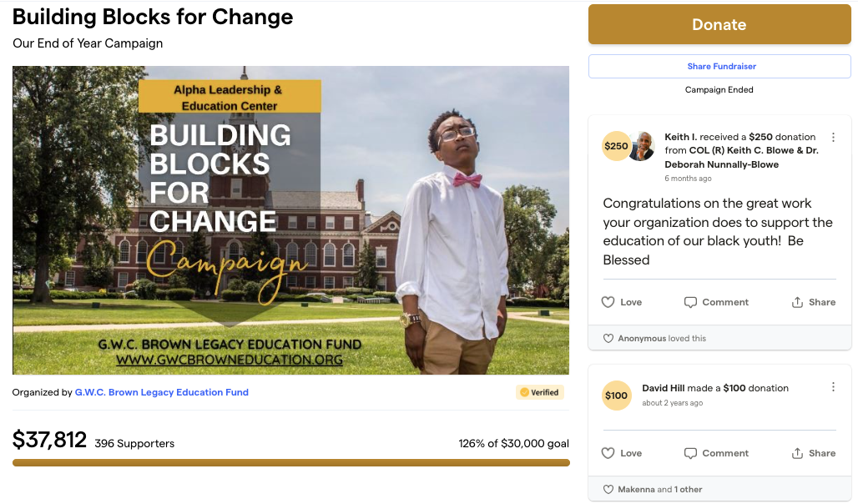Click the fundraising progress bar

pos(290,462)
